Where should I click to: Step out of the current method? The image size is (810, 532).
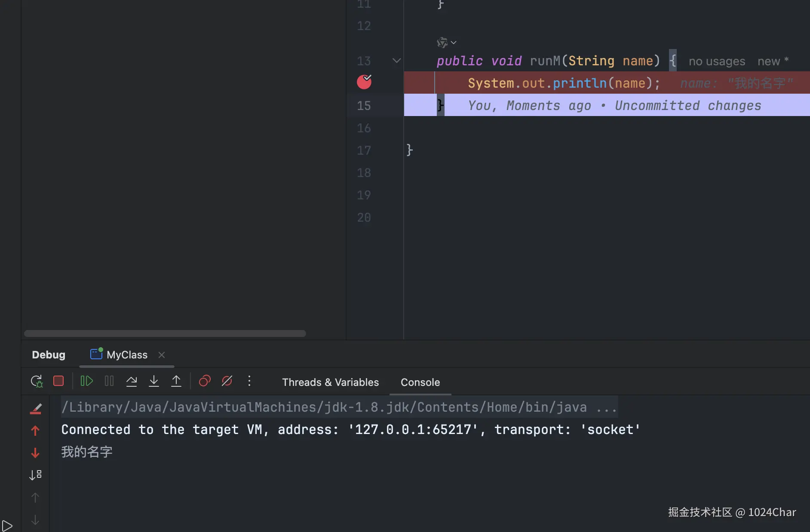click(176, 381)
